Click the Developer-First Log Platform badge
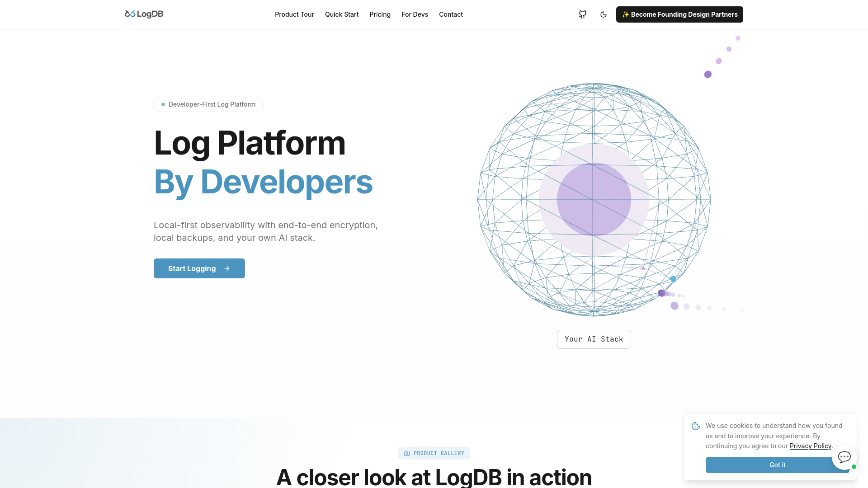The image size is (868, 488). point(208,104)
